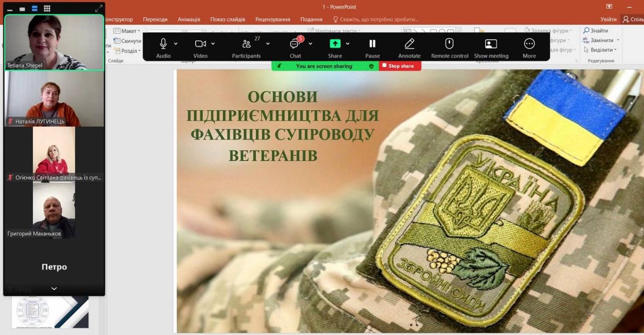Screen dimensions: 644x335
Task: Click the 'Скажіть, що потрібно зробити' search box
Action: click(x=376, y=19)
